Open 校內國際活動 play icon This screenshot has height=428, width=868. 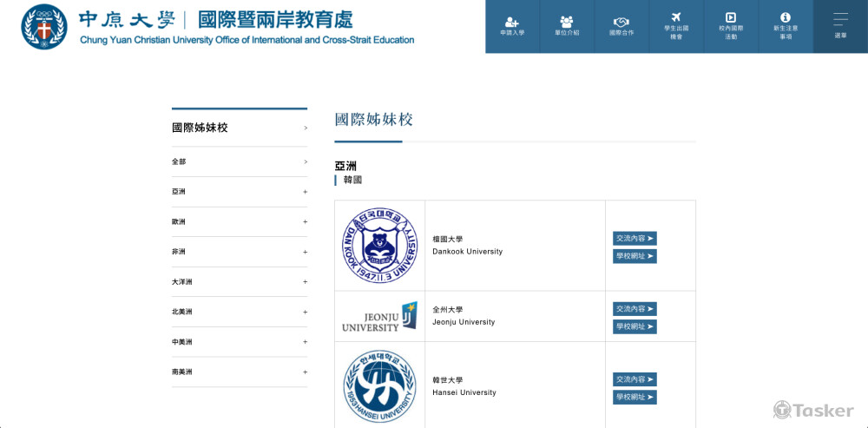point(731,18)
